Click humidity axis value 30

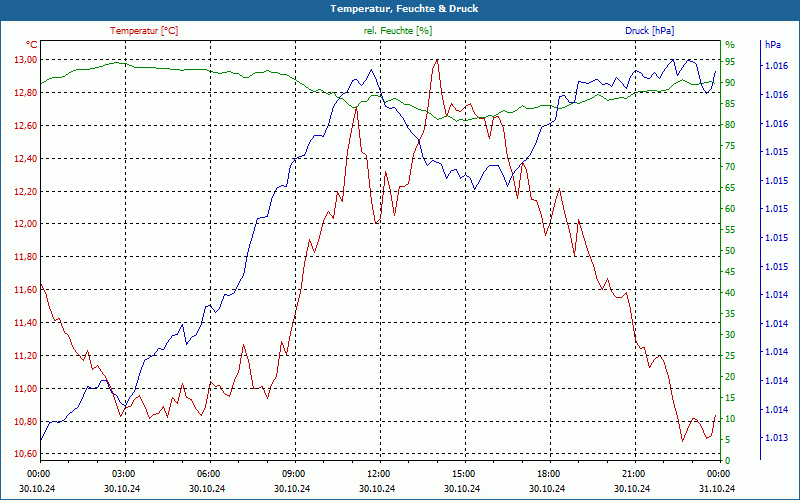730,334
